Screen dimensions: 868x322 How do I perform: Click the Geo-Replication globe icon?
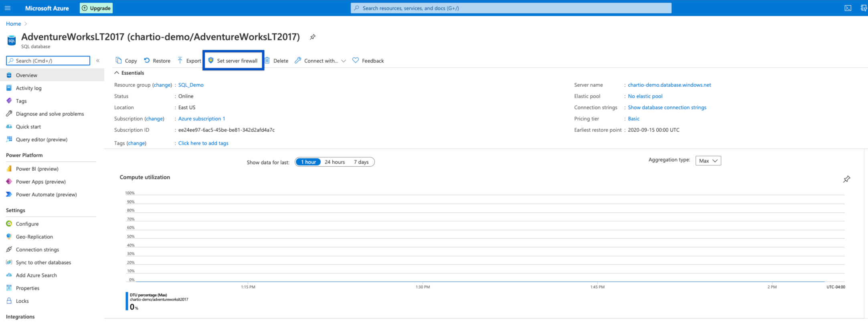click(9, 236)
